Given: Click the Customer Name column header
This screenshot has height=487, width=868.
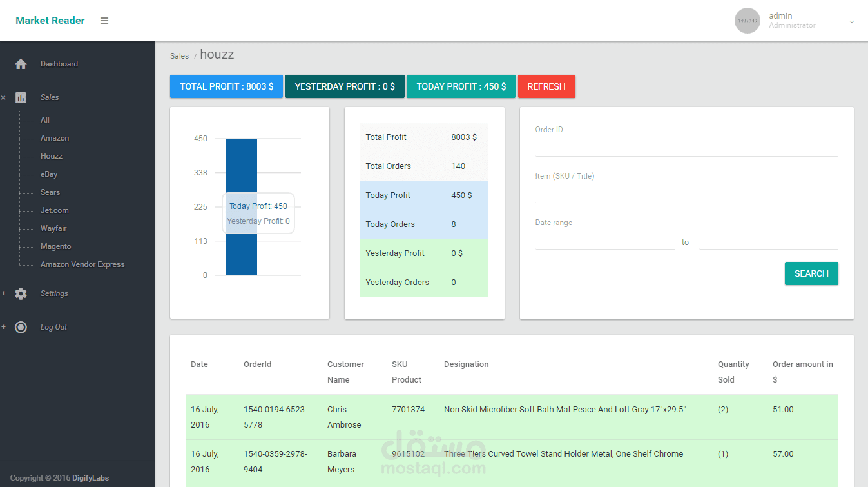Looking at the screenshot, I should point(345,372).
